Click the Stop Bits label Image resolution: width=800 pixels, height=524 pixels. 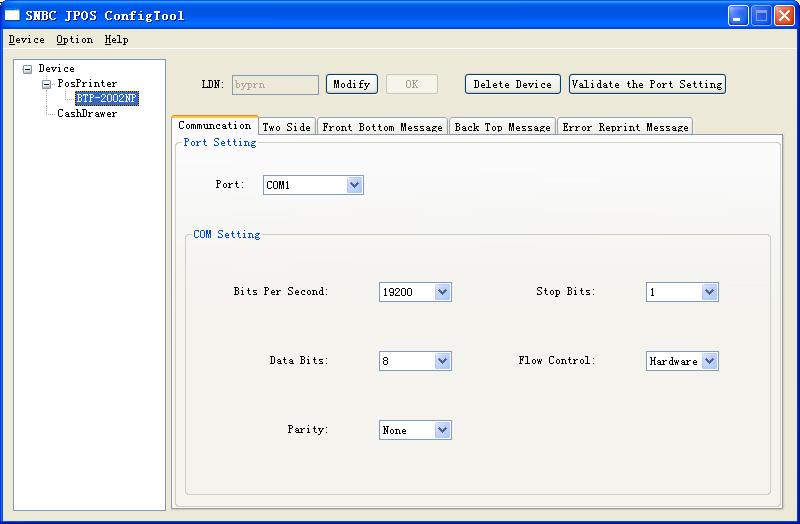point(566,291)
